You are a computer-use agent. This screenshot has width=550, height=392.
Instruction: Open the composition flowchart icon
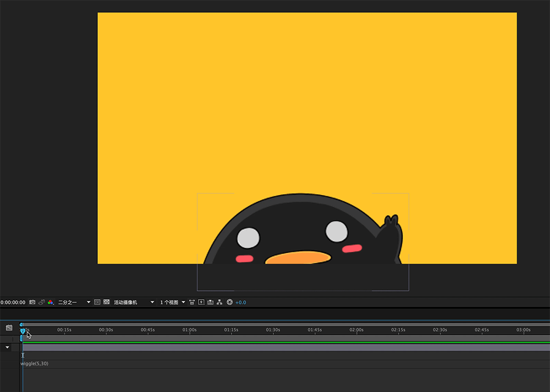[x=219, y=302]
